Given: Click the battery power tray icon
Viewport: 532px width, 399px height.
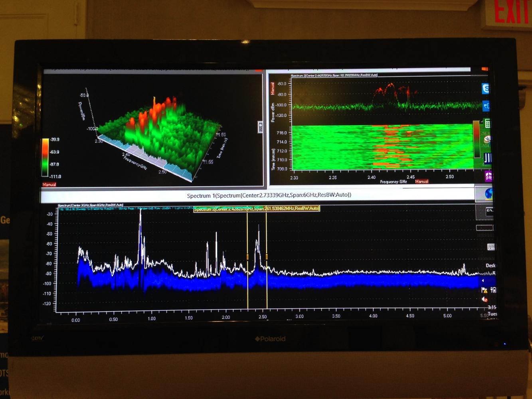Looking at the screenshot, I should click(493, 290).
